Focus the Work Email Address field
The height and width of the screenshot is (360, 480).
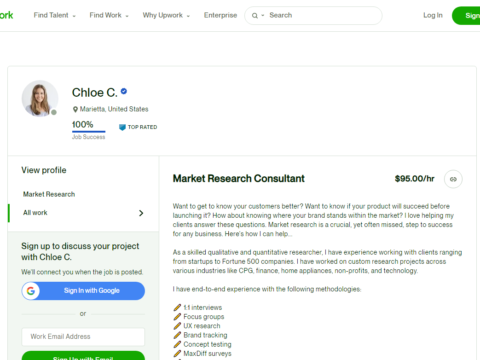click(x=83, y=337)
